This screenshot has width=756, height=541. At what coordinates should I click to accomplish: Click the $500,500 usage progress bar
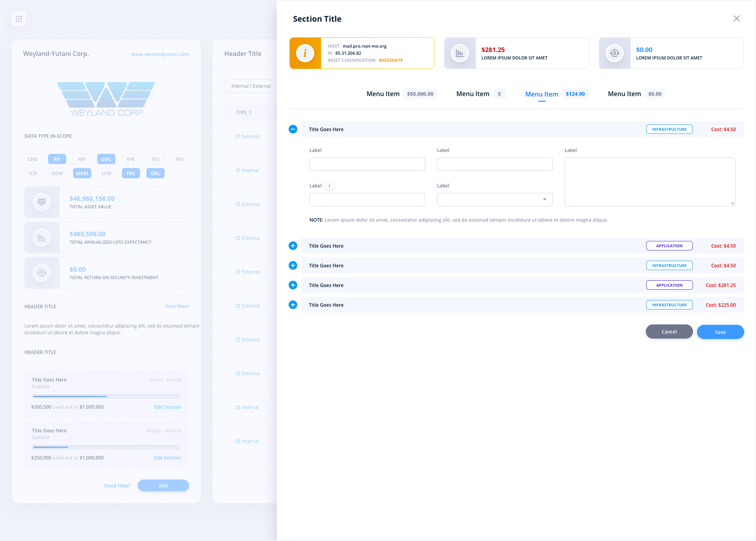(x=106, y=396)
